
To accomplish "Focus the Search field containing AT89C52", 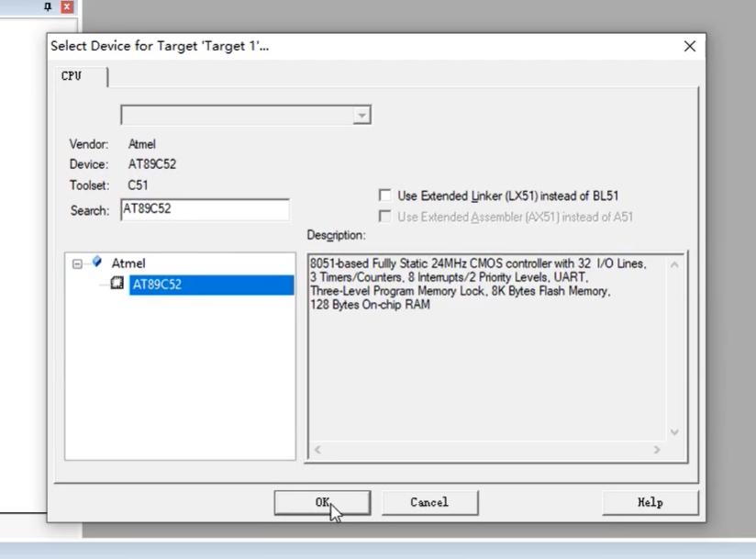I will click(205, 209).
